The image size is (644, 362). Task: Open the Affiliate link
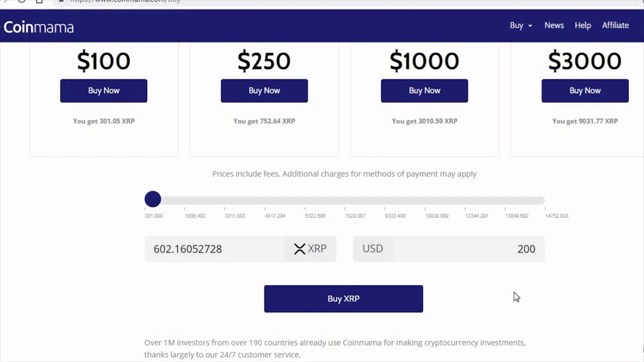coord(615,25)
